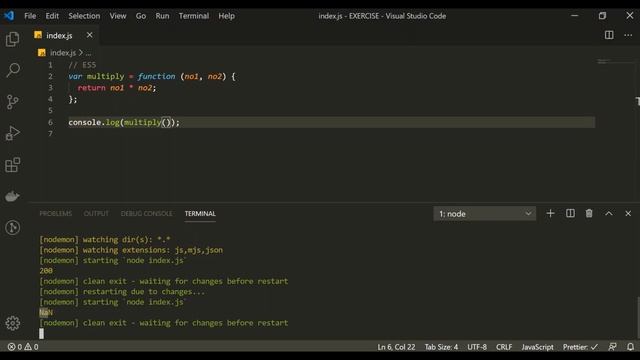
Task: Click errors and warnings count in status bar
Action: (23, 347)
